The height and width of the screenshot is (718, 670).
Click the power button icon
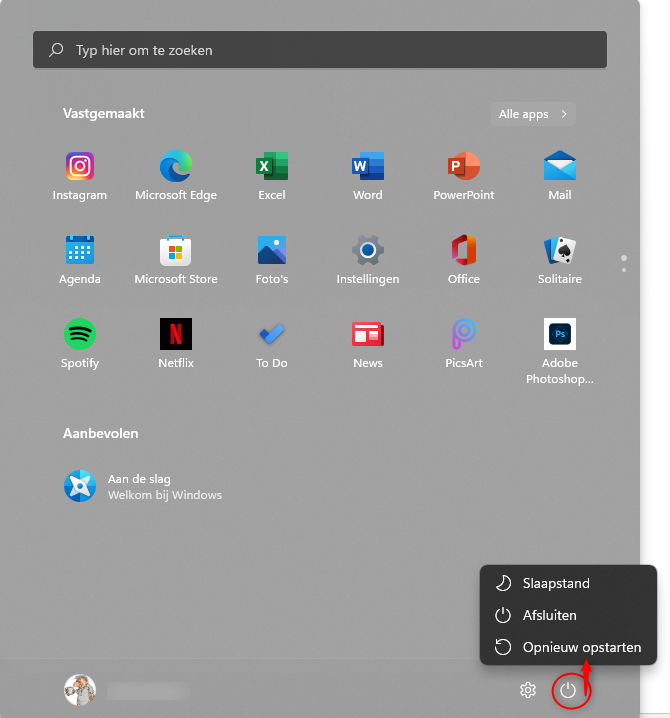(568, 690)
